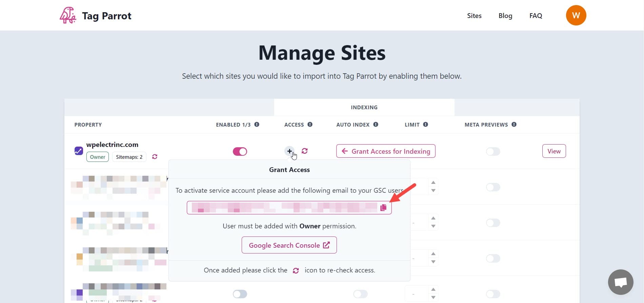Screen dimensions: 644x303
Task: Open Google Search Console link
Action: click(289, 245)
